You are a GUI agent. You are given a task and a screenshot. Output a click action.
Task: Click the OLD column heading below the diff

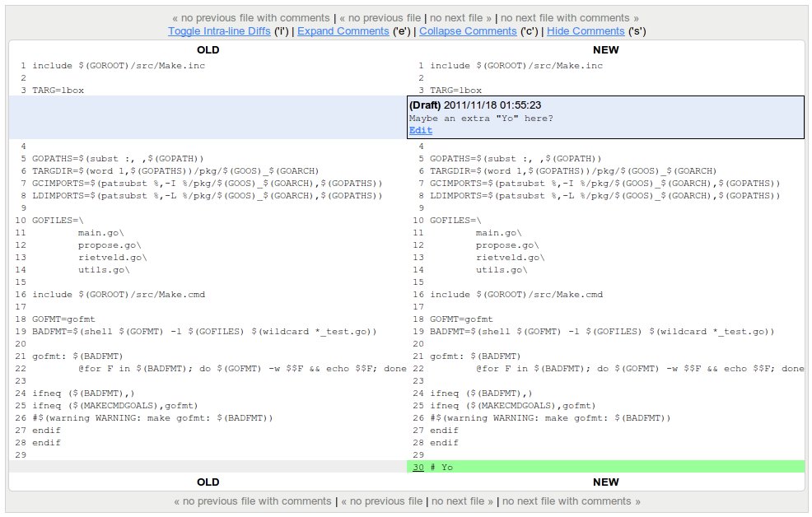pyautogui.click(x=208, y=482)
